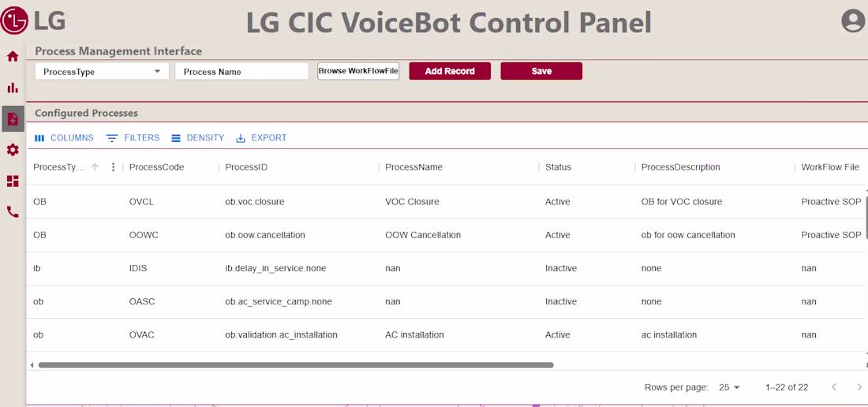The height and width of the screenshot is (407, 868).
Task: Open the phone call sidebar icon
Action: (13, 212)
